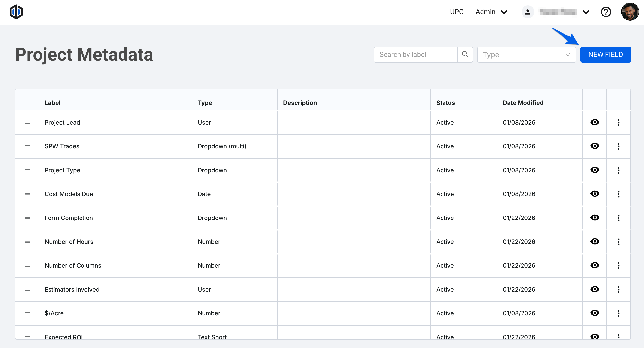Screen dimensions: 644x348
Task: Expand the blurred username dropdown chevron
Action: 586,12
